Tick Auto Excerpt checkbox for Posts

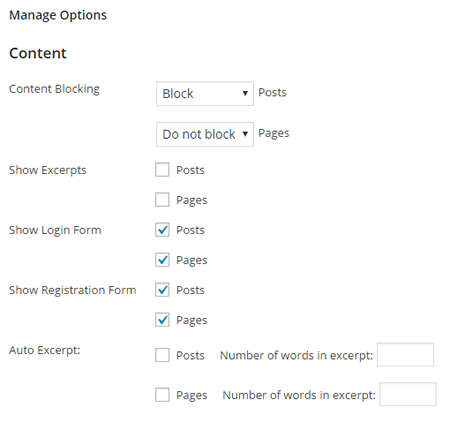[x=162, y=355]
